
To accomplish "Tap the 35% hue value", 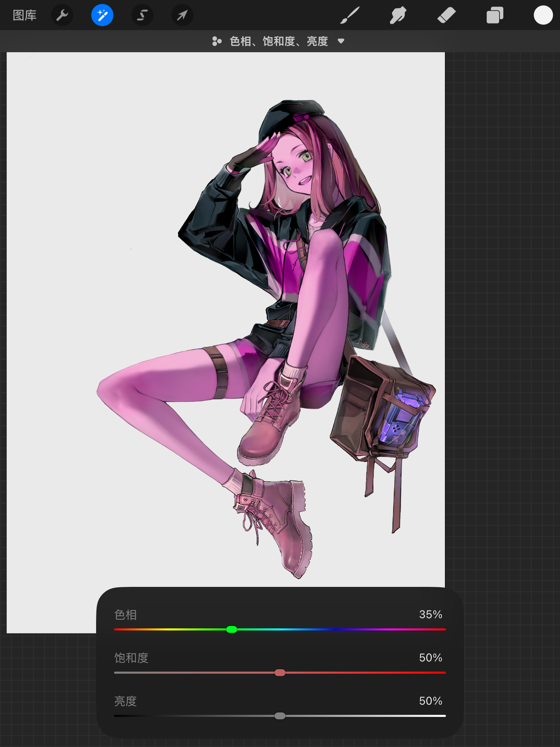I will 431,615.
